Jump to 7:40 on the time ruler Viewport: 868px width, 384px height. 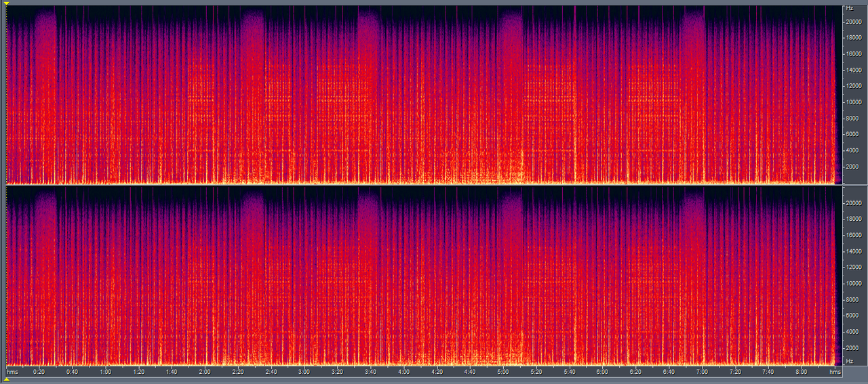[x=768, y=372]
